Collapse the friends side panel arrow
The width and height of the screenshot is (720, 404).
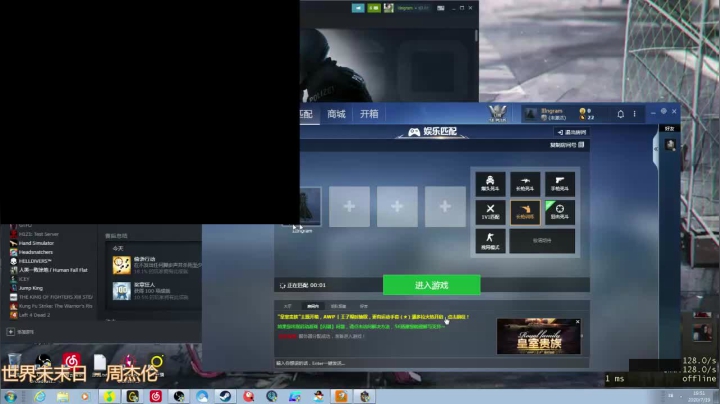pyautogui.click(x=656, y=149)
